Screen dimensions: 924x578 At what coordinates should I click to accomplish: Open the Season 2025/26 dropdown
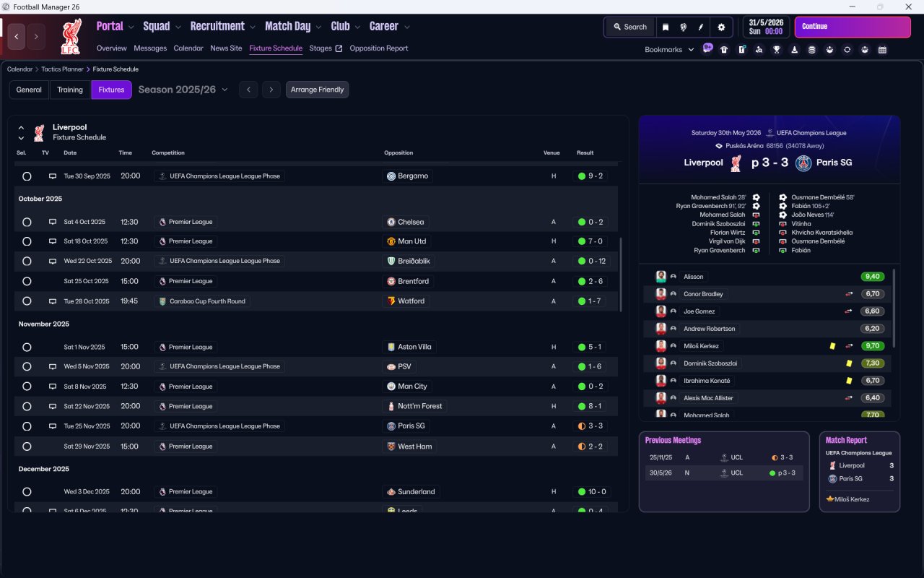[x=183, y=90]
